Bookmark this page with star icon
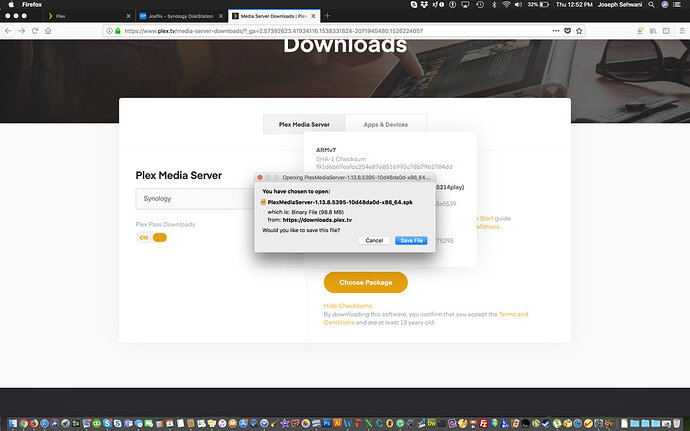This screenshot has height=431, width=690. tap(579, 31)
